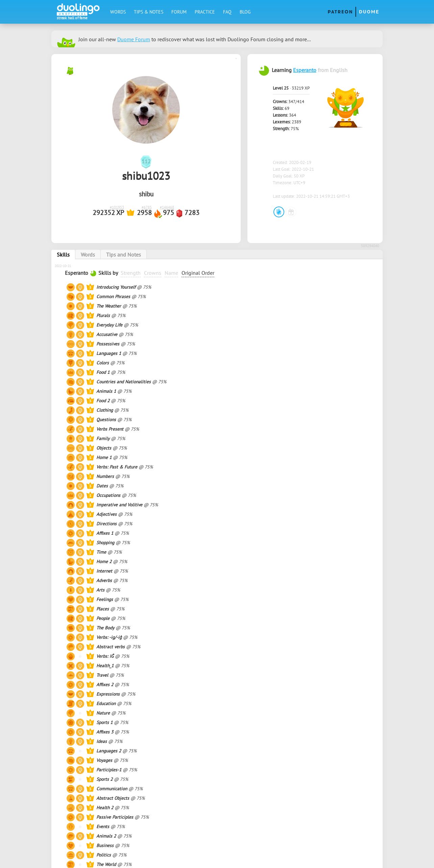Open TIPS & NOTES in top navigation

tap(148, 12)
